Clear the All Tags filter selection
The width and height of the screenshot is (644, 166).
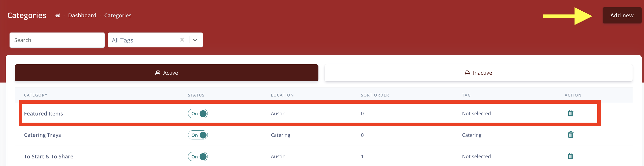click(182, 40)
